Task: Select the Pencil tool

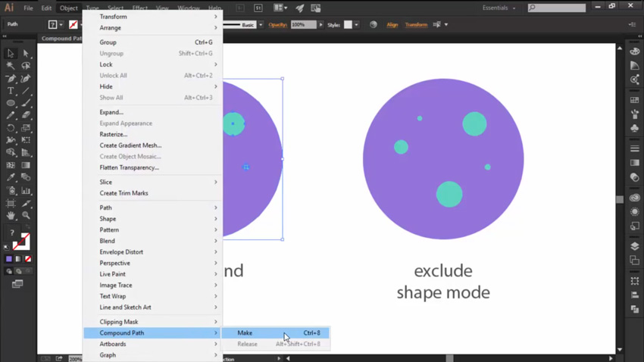Action: coord(11,115)
